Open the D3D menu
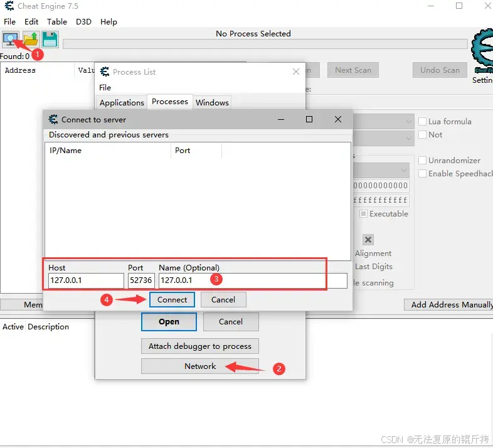 (x=83, y=22)
